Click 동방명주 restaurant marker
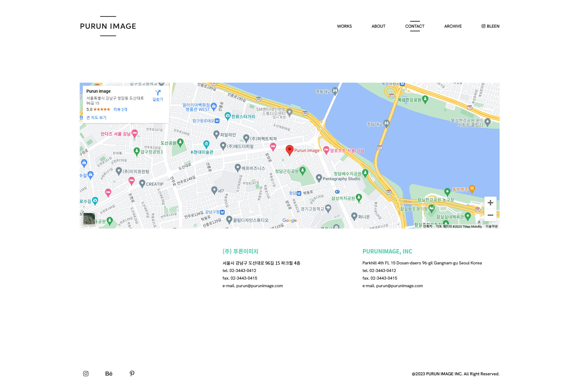The width and height of the screenshot is (579, 392). point(472,189)
